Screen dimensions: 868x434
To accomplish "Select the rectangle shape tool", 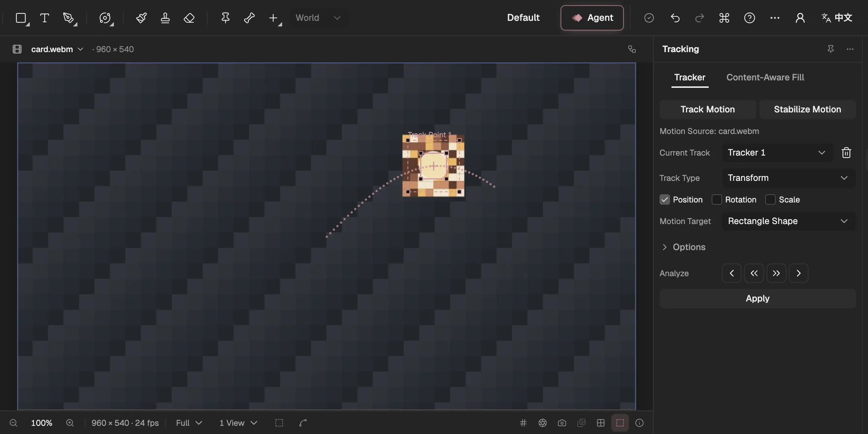I will pos(21,18).
